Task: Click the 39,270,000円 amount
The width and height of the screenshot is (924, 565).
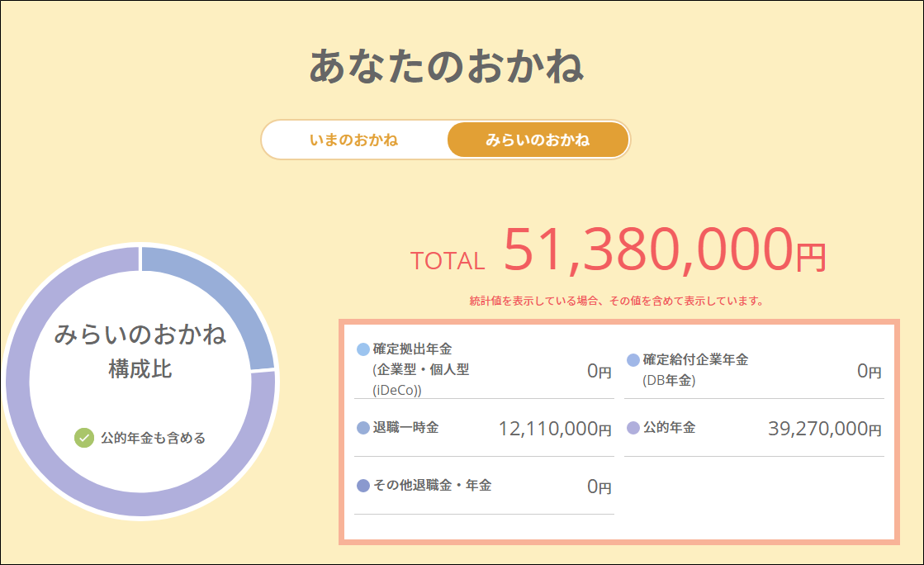Action: [824, 429]
